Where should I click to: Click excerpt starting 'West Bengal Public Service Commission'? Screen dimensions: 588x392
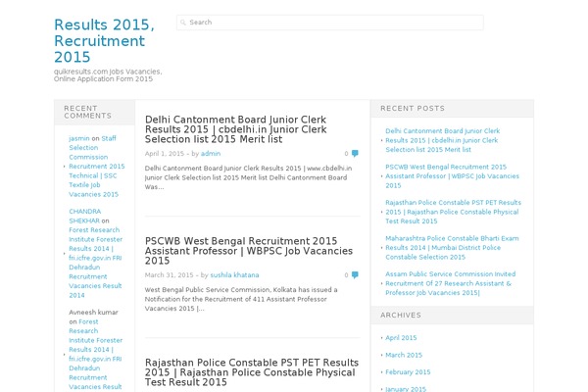coord(241,299)
